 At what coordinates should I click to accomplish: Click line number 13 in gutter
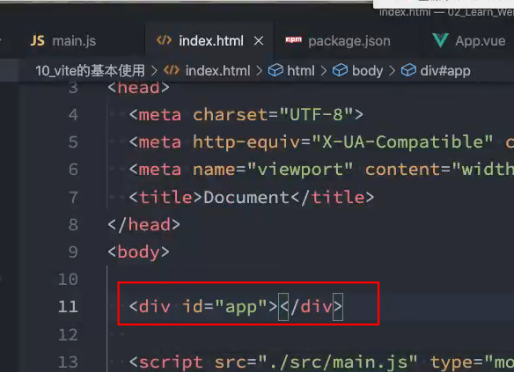68,362
